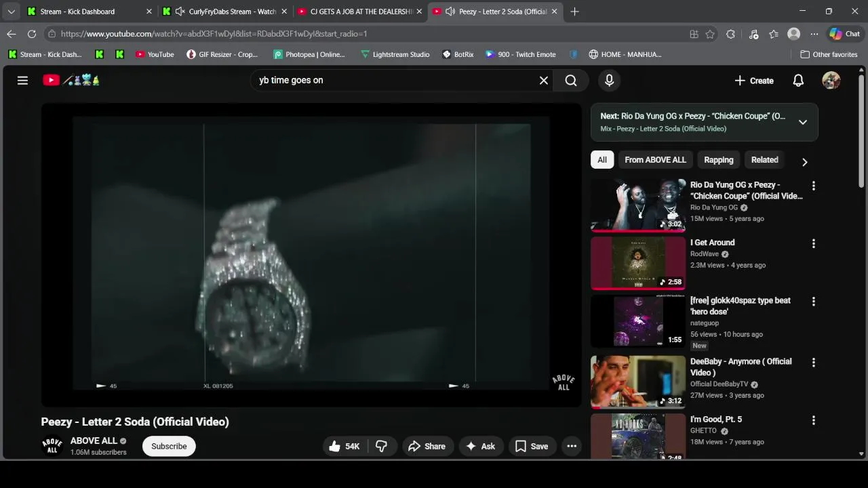The image size is (868, 488).
Task: Open I Get Around video thumbnail
Action: point(638,263)
